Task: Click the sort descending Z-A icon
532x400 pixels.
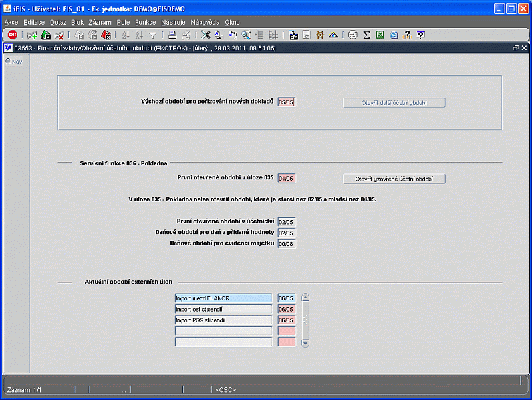Action: pos(139,35)
